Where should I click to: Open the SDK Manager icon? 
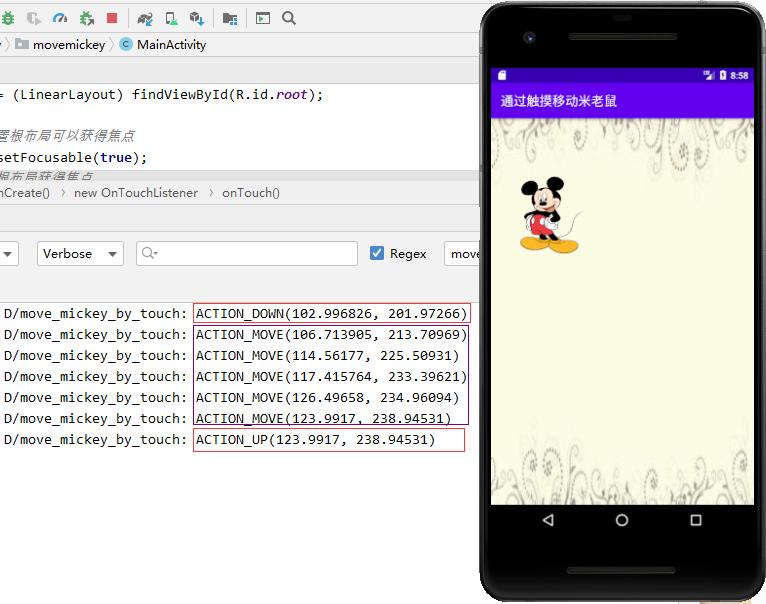(197, 19)
